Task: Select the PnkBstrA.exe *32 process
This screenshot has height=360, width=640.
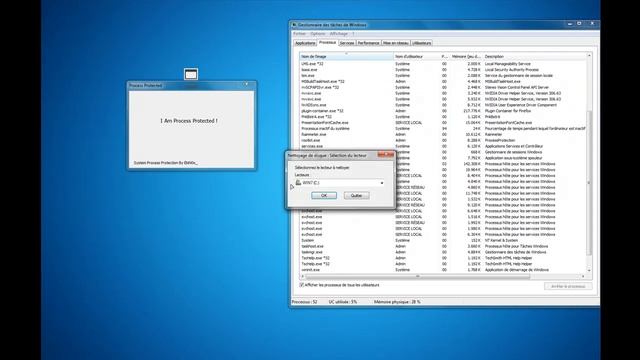Action: pos(443,117)
